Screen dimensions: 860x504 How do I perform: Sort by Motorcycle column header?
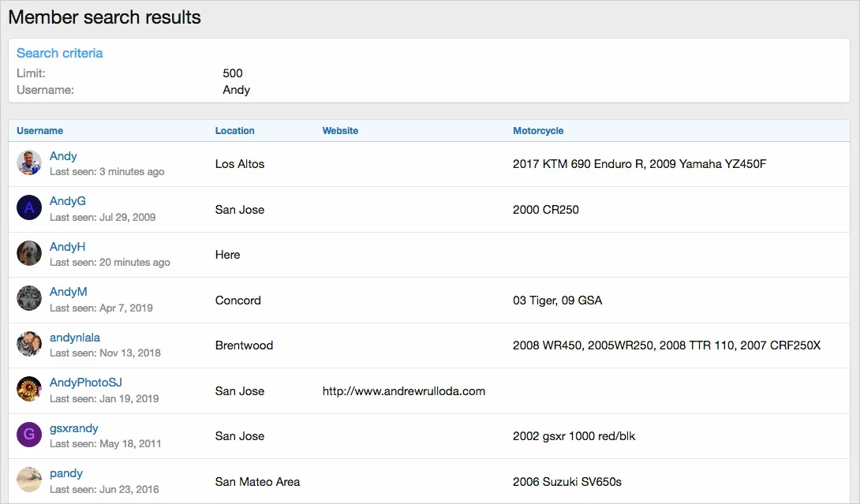538,131
